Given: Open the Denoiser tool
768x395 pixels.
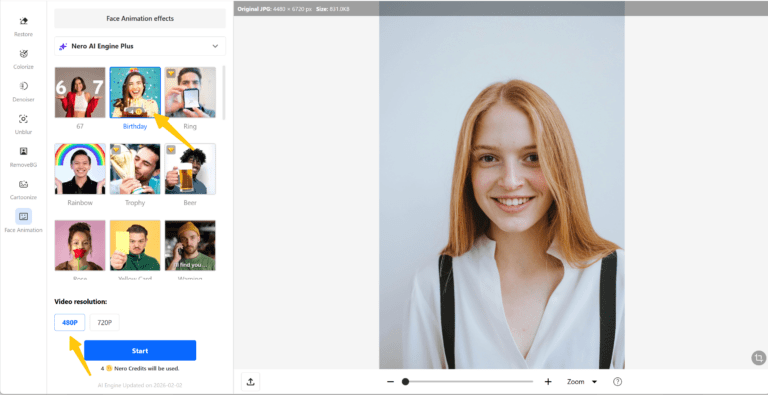Looking at the screenshot, I should coord(24,91).
